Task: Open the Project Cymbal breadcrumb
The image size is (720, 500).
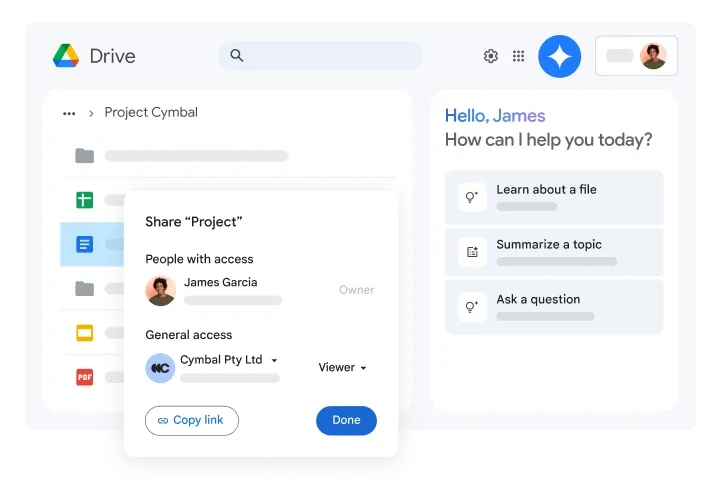Action: tap(151, 112)
